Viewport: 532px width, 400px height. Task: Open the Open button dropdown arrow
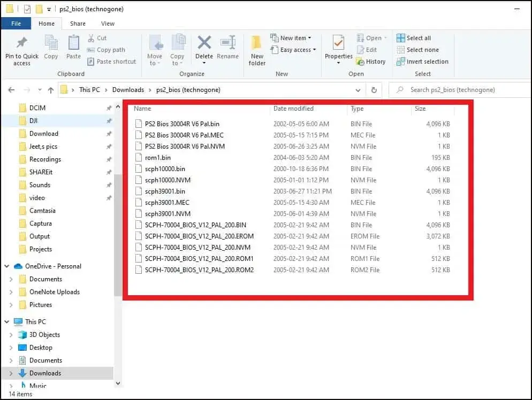385,38
